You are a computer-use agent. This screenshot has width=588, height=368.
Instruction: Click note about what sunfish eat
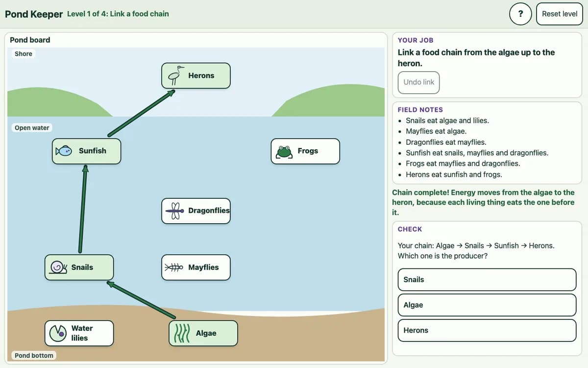pos(477,153)
